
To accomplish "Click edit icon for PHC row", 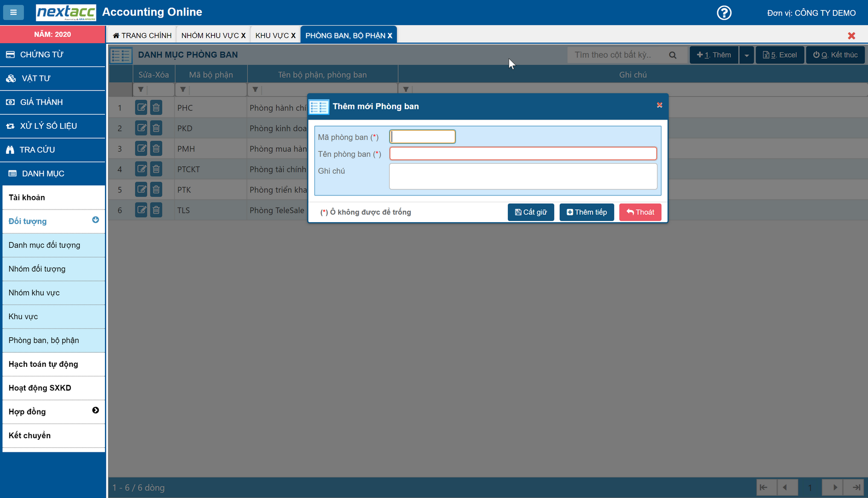I will pos(141,108).
